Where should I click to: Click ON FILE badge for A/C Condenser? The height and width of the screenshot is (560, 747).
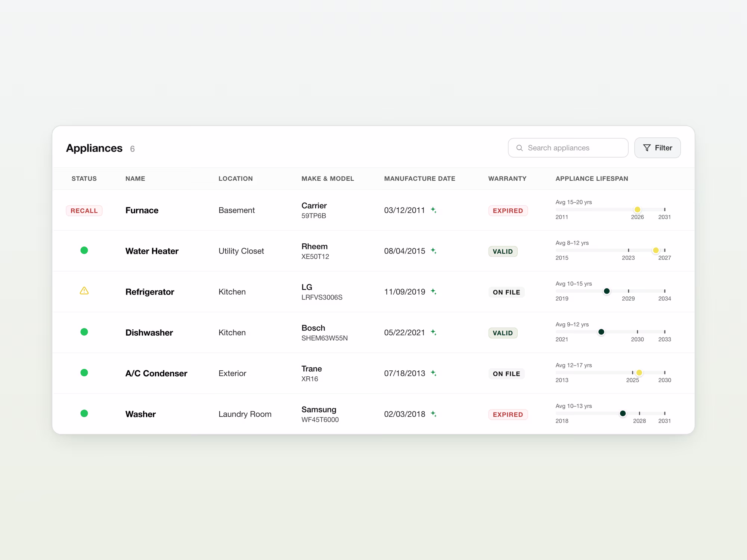pyautogui.click(x=506, y=374)
